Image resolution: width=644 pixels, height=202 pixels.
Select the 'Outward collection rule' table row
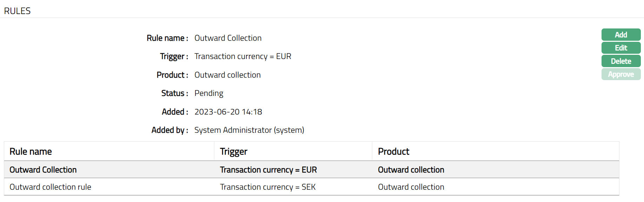pos(51,187)
